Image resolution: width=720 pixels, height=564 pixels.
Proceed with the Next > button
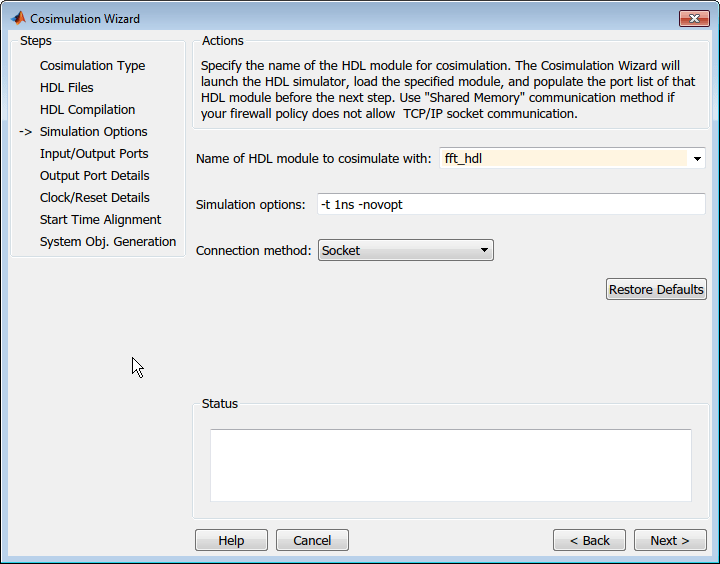pos(670,540)
